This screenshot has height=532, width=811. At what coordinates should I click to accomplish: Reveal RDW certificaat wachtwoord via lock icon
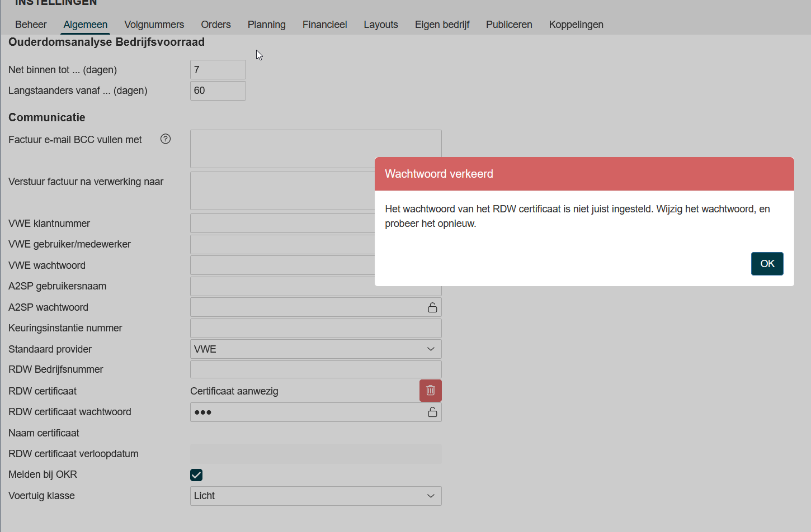432,412
